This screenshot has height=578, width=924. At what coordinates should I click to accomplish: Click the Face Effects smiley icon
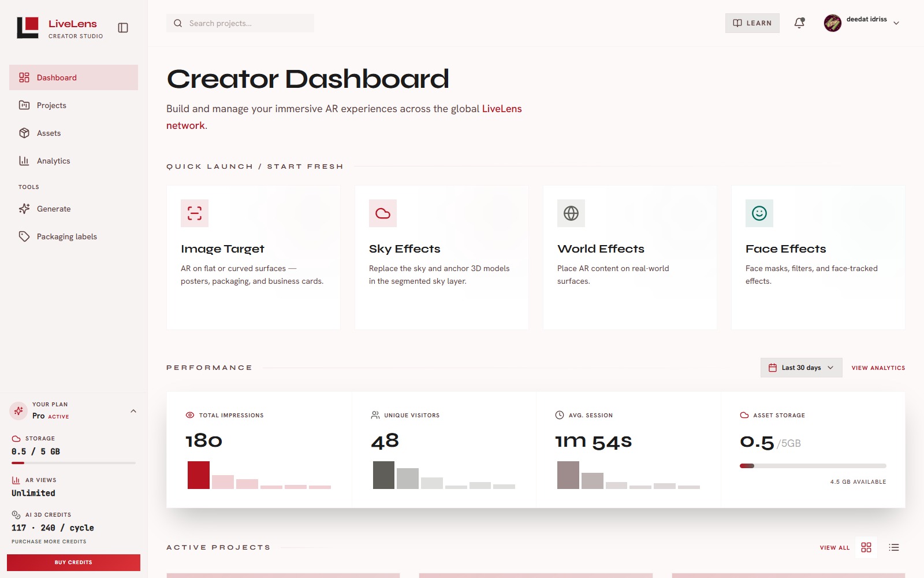point(759,213)
